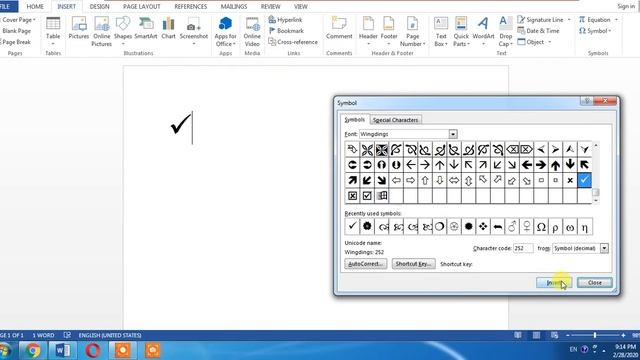This screenshot has height=360, width=640.
Task: Insert a Table from the ribbon
Action: [x=53, y=31]
